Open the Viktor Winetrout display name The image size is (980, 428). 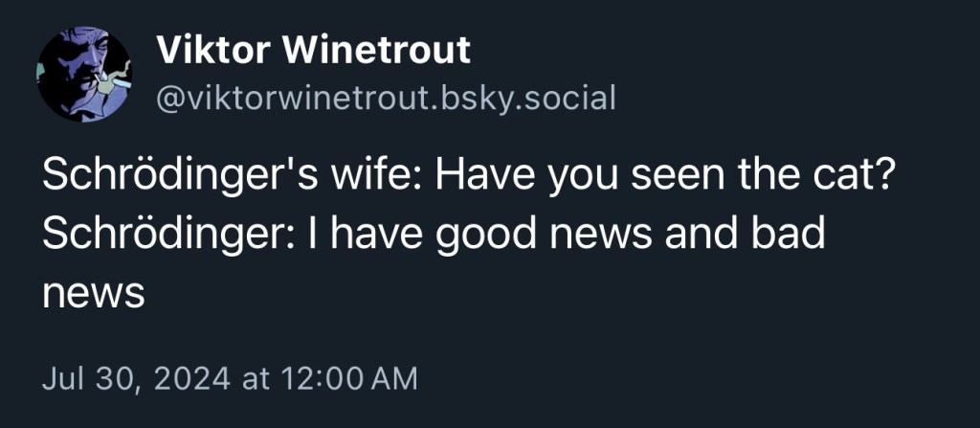(313, 51)
